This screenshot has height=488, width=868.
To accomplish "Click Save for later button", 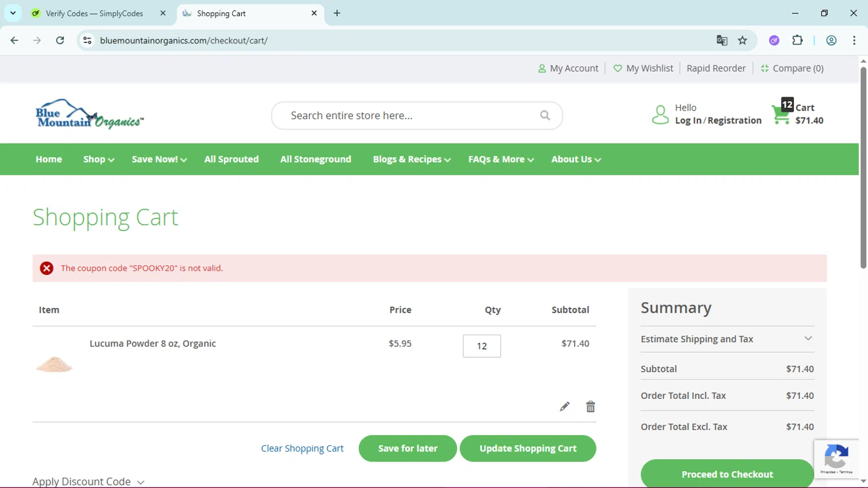I will click(x=408, y=449).
